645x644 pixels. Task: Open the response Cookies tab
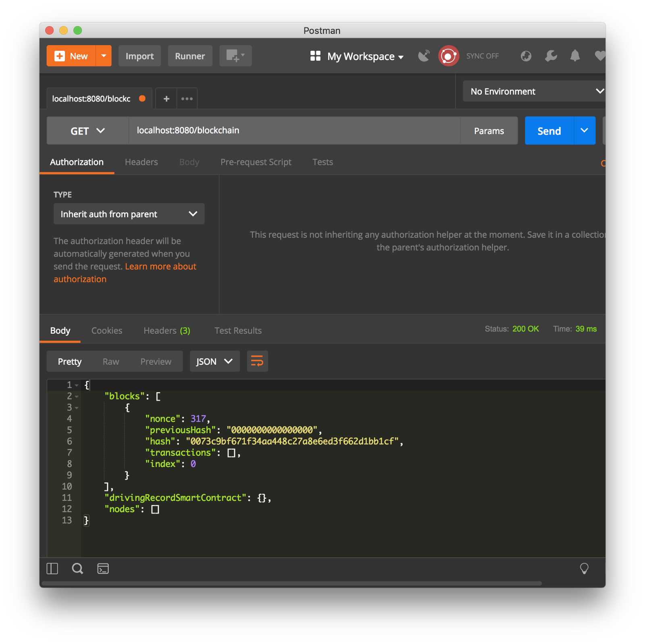coord(107,330)
